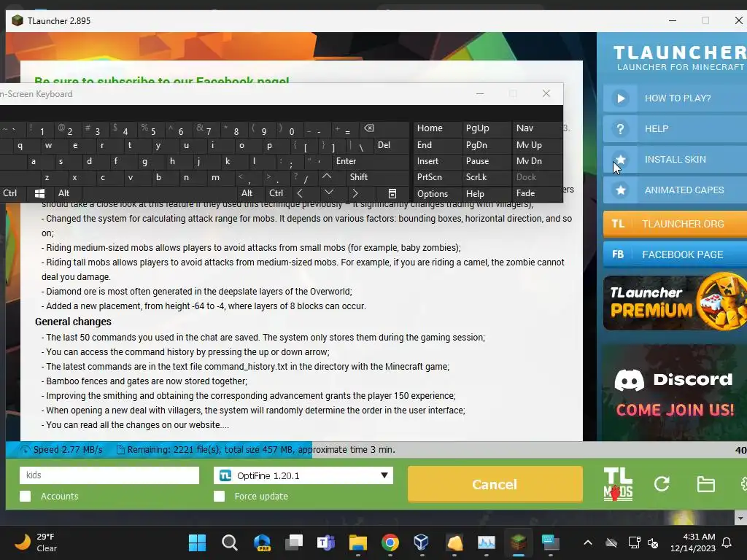The width and height of the screenshot is (747, 560).
Task: Open the VirtualBox cube icon in taskbar
Action: click(x=421, y=542)
